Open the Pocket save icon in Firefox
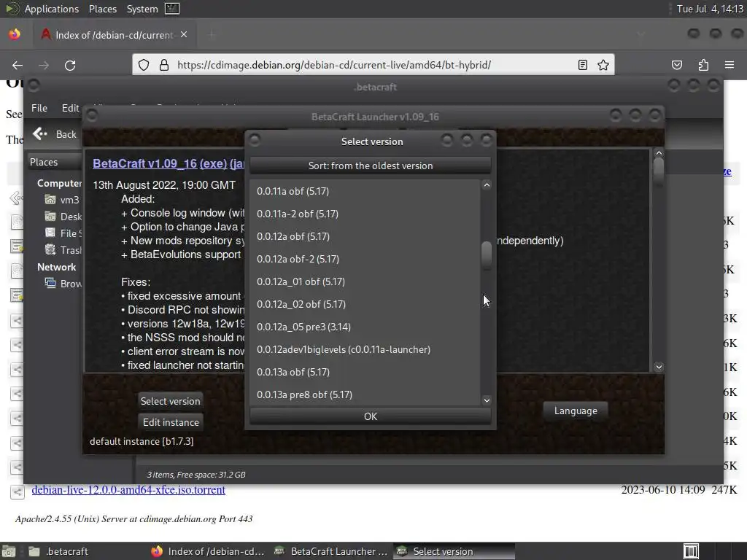 tap(677, 65)
